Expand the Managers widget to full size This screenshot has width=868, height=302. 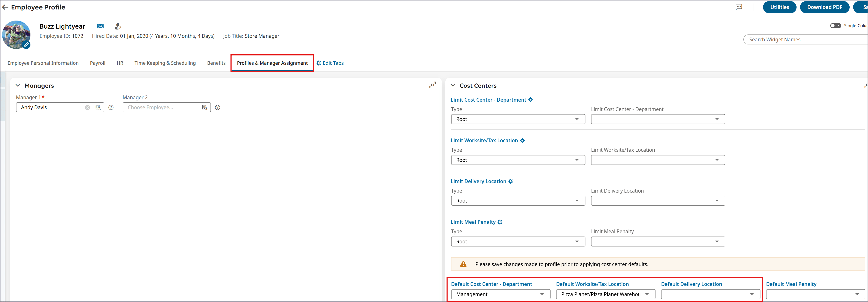[432, 85]
